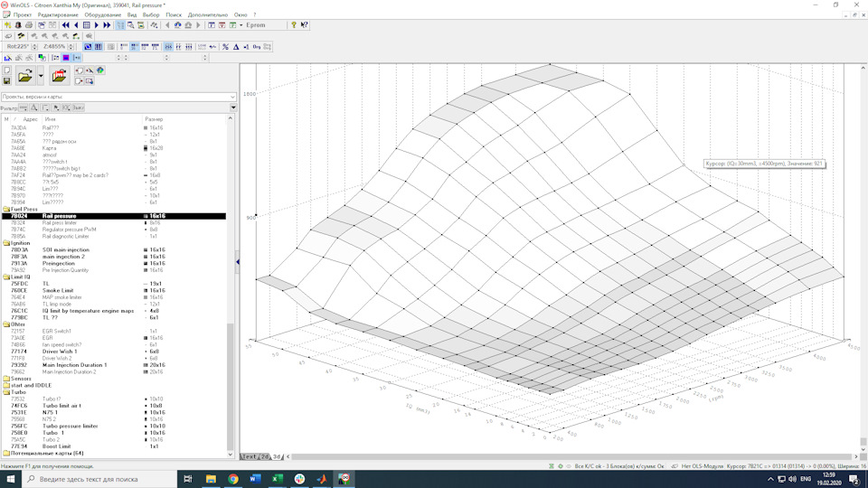Click the Выкл filter button
The image size is (868, 488).
coord(78,108)
